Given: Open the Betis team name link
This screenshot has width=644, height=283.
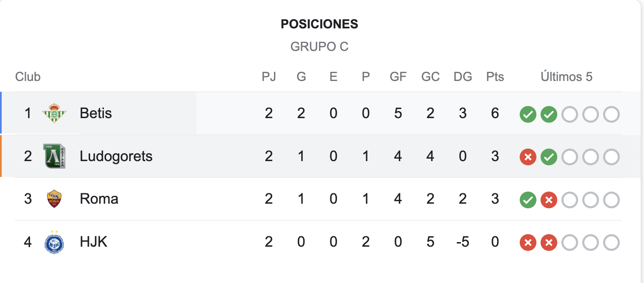Looking at the screenshot, I should pos(96,113).
